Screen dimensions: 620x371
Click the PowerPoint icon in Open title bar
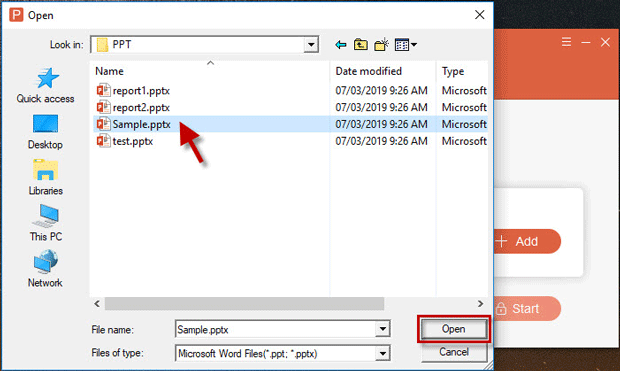pos(16,15)
